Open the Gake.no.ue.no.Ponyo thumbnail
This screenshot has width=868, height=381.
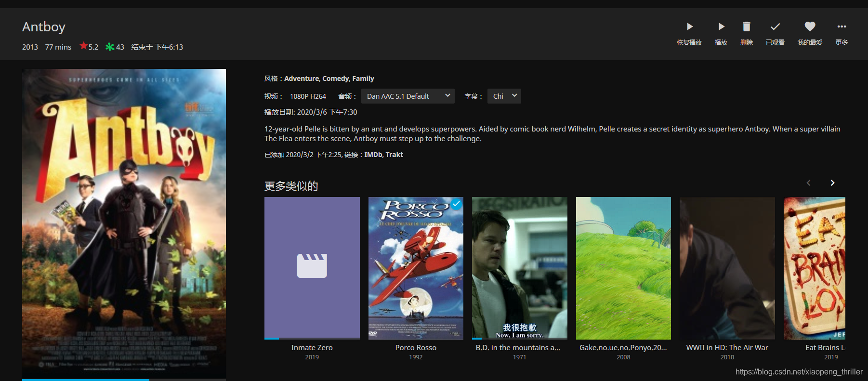[x=623, y=268]
